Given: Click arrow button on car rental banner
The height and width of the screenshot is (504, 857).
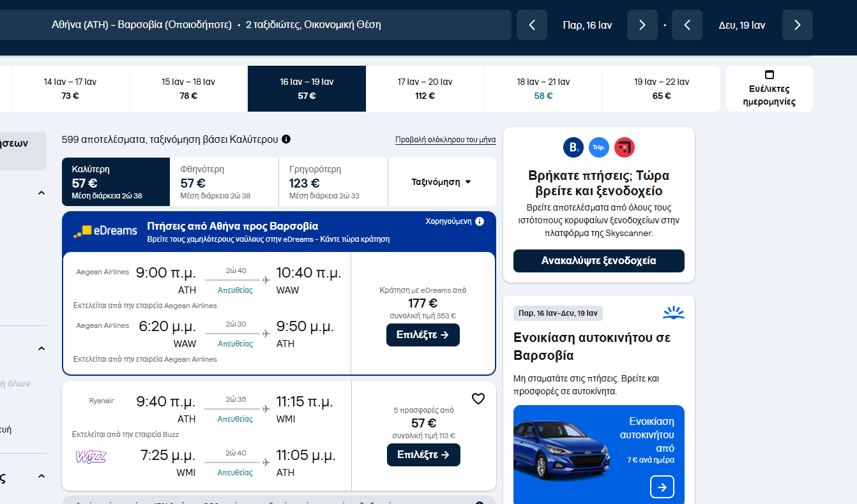Looking at the screenshot, I should pos(662,487).
